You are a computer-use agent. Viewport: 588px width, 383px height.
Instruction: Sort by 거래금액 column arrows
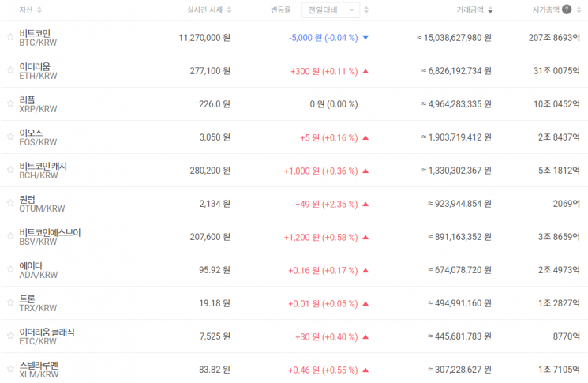coord(490,10)
